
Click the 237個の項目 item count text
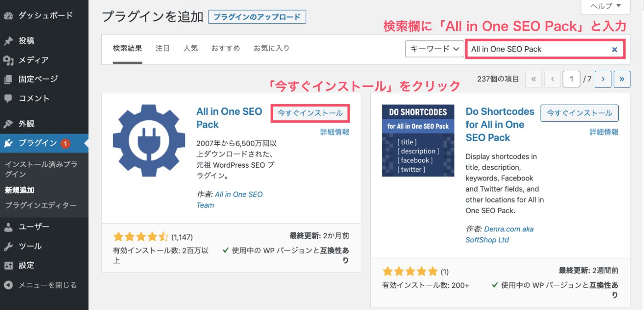(x=498, y=79)
